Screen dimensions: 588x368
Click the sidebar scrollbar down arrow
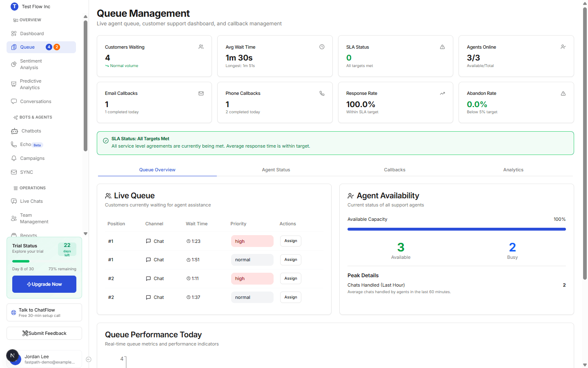point(85,233)
